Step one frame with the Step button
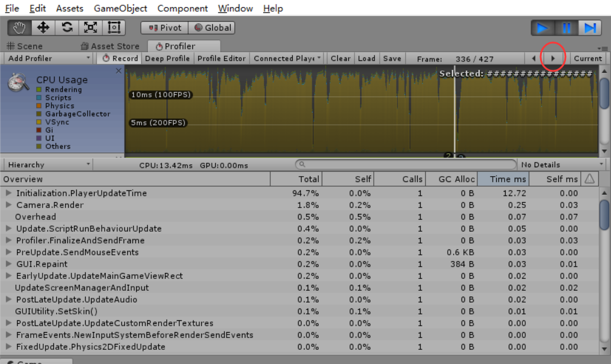Image resolution: width=611 pixels, height=364 pixels. (590, 28)
